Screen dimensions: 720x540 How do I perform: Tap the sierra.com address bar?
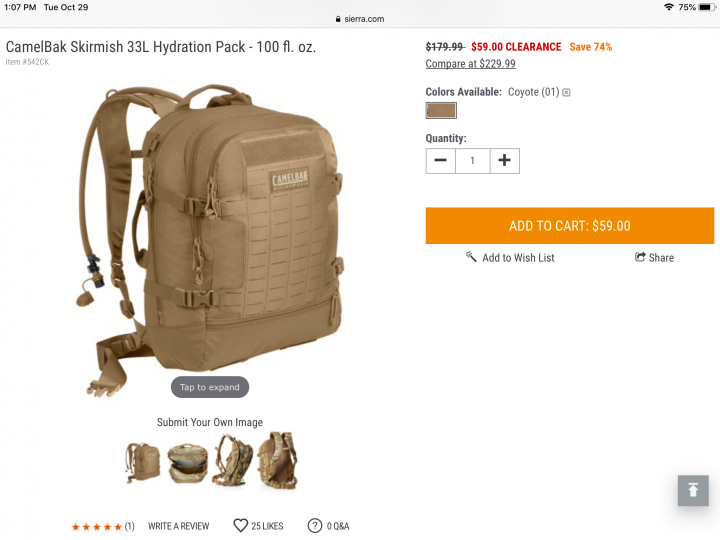360,19
